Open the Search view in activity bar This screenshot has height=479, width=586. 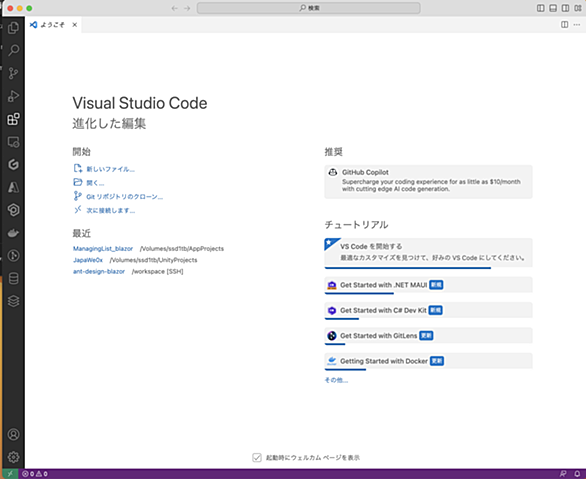(x=13, y=50)
